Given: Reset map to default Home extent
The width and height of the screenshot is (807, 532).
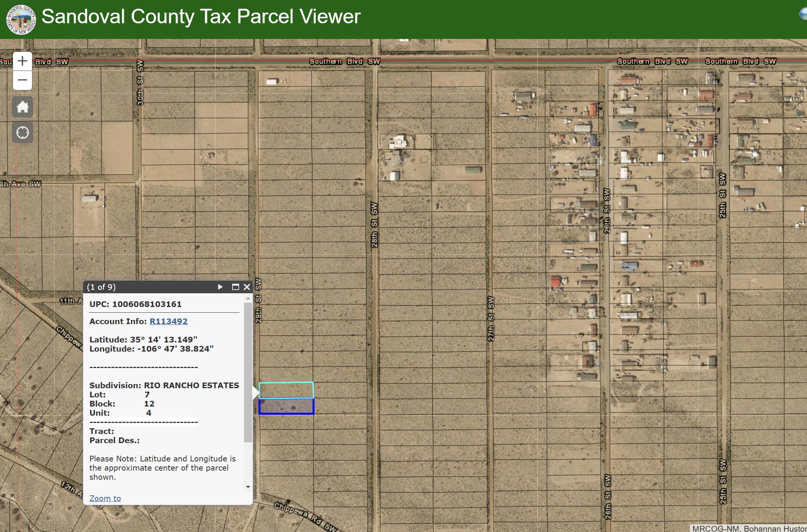Looking at the screenshot, I should pos(23,107).
